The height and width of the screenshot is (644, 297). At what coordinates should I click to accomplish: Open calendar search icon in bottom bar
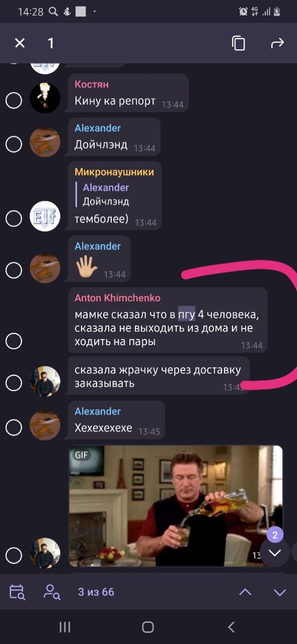tap(17, 592)
